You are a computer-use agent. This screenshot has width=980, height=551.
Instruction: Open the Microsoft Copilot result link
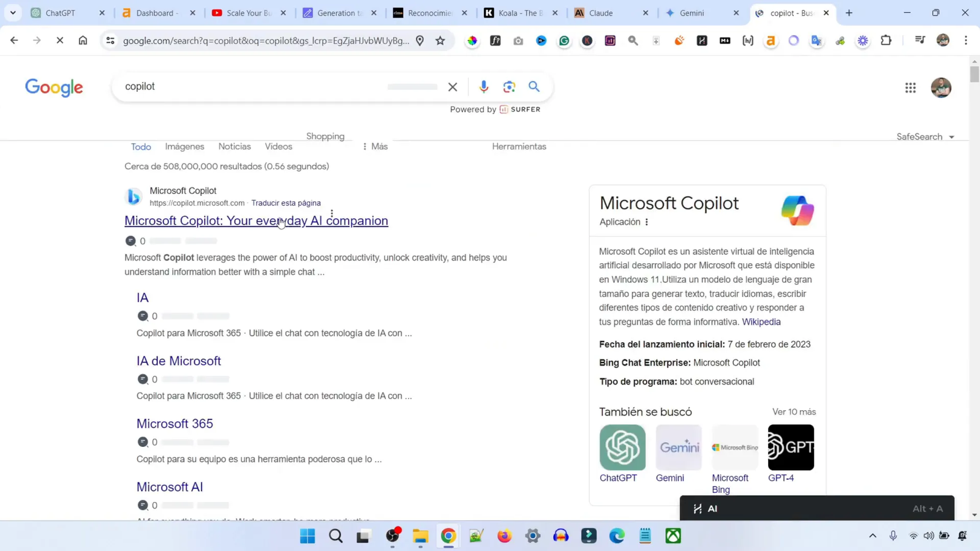point(256,220)
